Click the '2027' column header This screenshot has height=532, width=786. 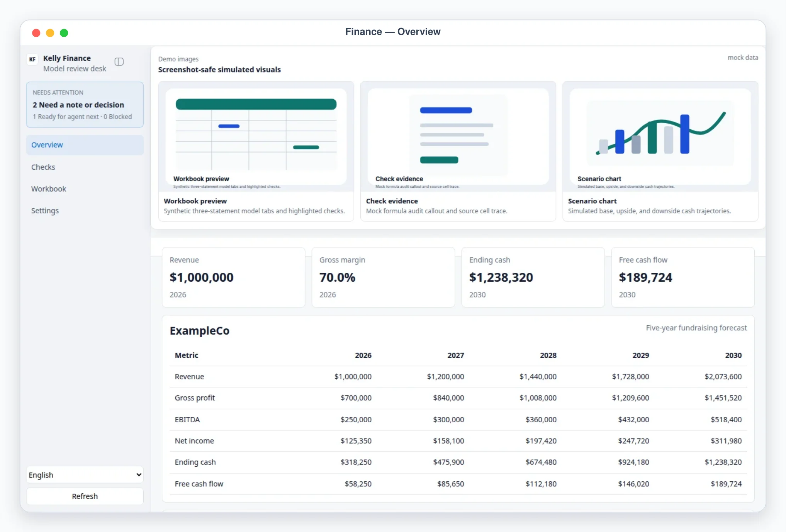(456, 355)
